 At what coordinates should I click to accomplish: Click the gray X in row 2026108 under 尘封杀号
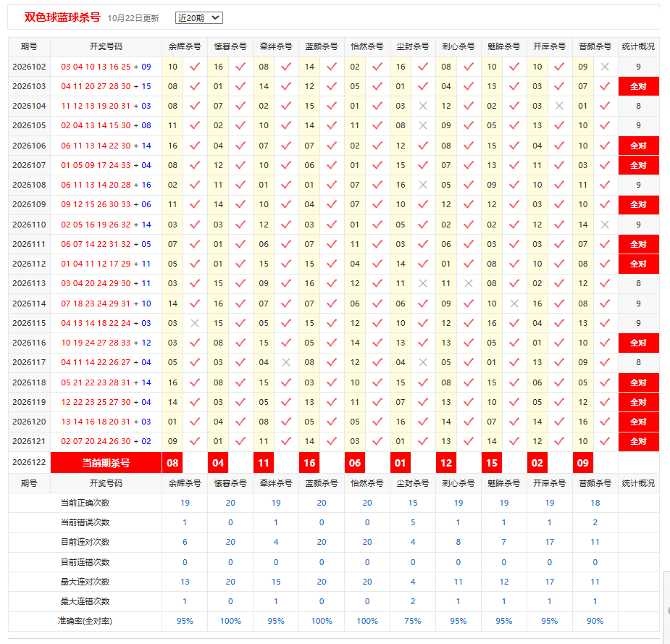(x=422, y=185)
